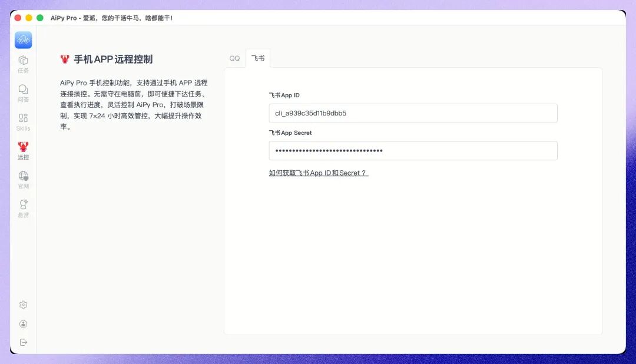The height and width of the screenshot is (364, 636).
Task: Click the window title AiPy Pro - 爱派
Action: pyautogui.click(x=111, y=18)
